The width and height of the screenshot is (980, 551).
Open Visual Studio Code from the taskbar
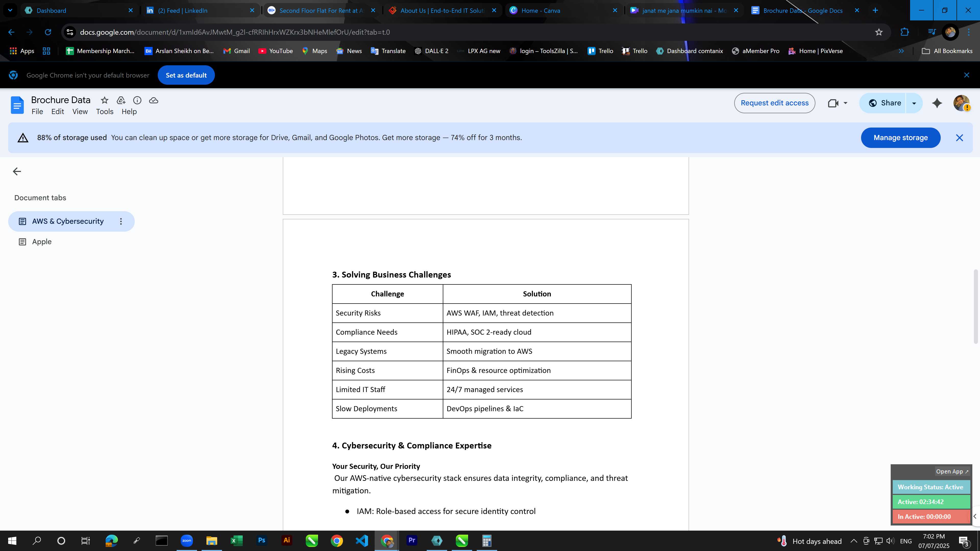click(362, 540)
